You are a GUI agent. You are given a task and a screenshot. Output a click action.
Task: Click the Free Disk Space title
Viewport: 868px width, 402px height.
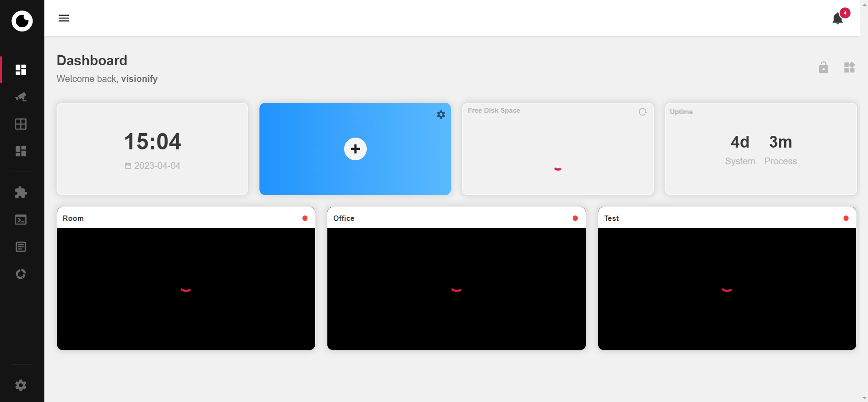coord(494,110)
